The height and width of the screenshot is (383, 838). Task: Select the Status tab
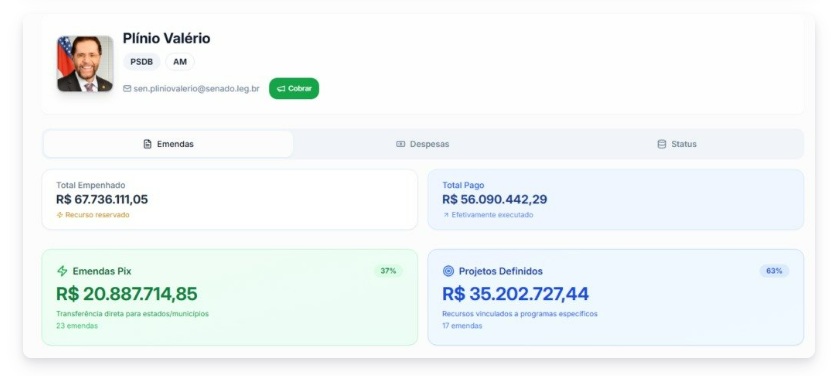click(677, 144)
